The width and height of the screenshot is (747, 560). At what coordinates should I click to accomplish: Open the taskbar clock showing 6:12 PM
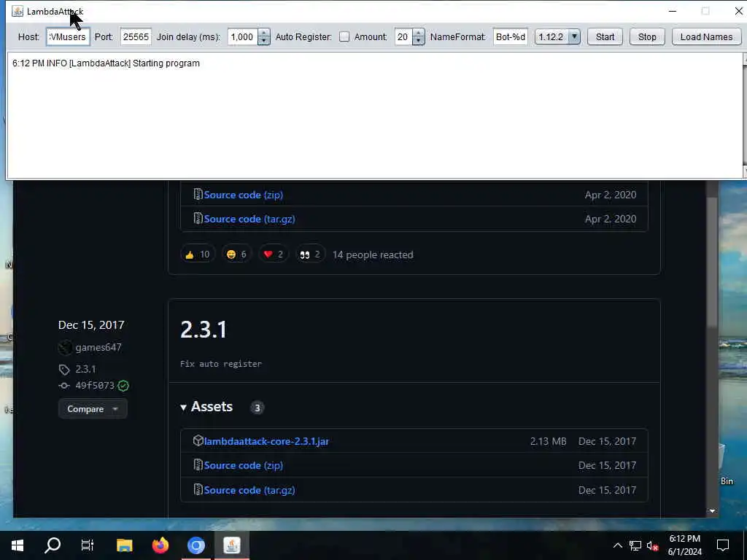point(685,545)
